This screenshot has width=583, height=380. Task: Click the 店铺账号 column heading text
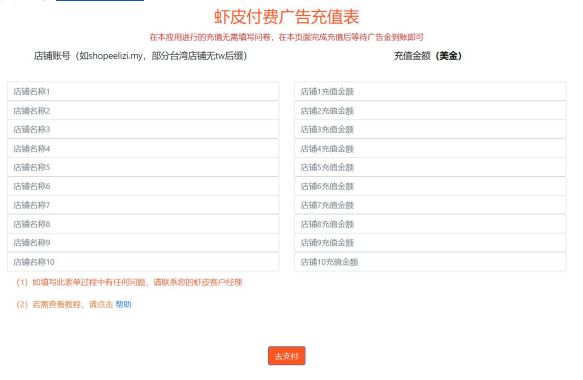[140, 56]
